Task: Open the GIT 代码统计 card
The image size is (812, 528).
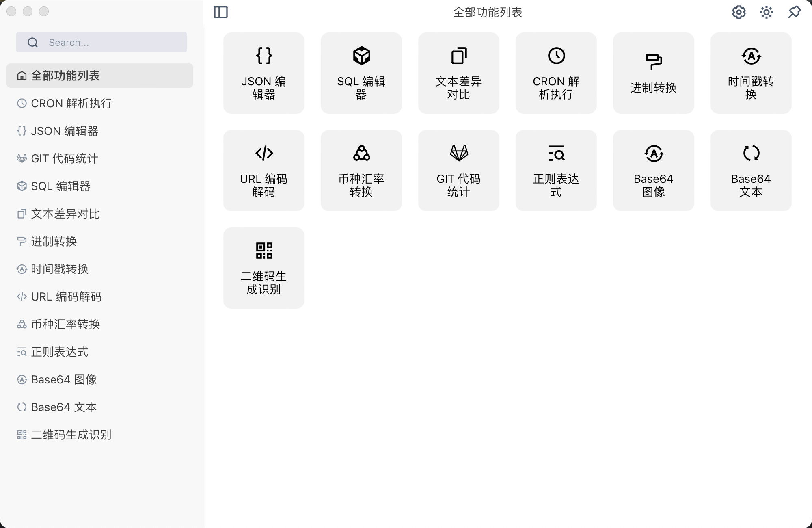Action: [459, 171]
